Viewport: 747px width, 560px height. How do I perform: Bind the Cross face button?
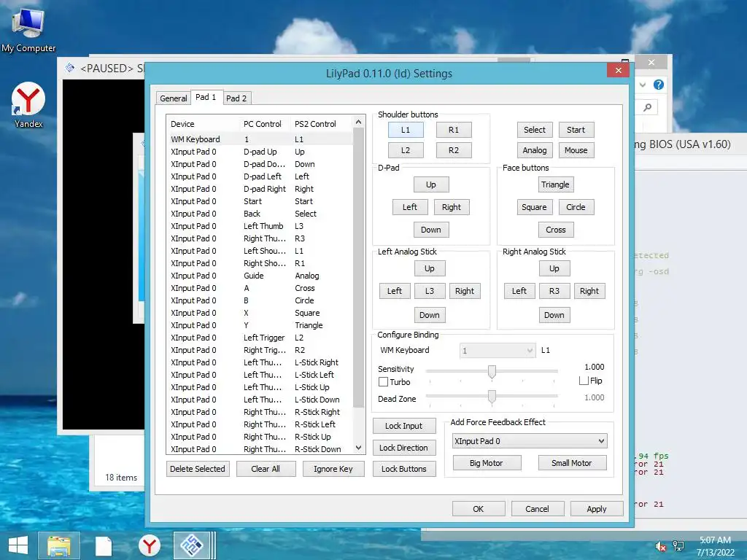tap(555, 230)
